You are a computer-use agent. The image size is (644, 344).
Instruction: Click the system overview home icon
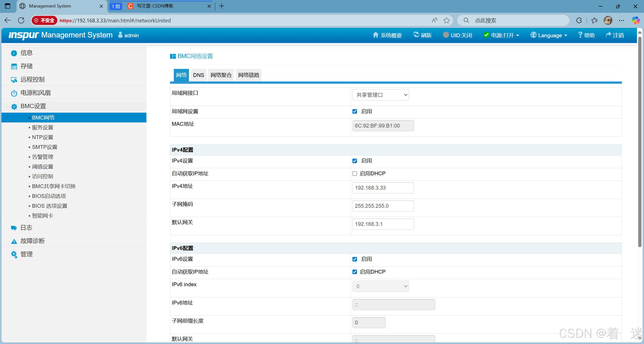[x=375, y=35]
